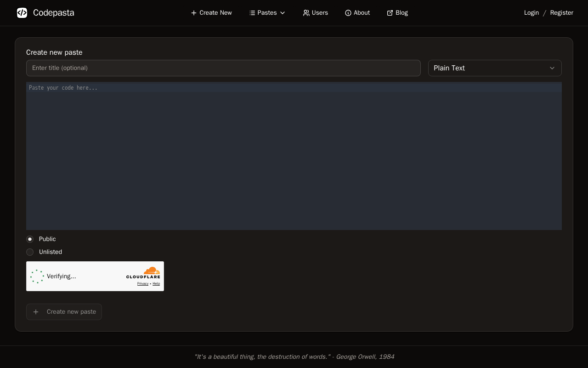Click the Codepasta logo icon
This screenshot has height=368, width=588.
pos(22,13)
